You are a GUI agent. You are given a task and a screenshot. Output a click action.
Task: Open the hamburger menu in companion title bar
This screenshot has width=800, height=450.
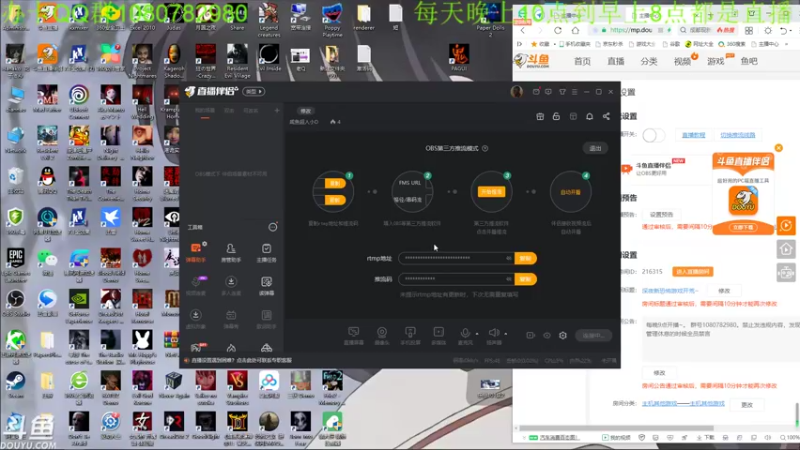coord(574,92)
